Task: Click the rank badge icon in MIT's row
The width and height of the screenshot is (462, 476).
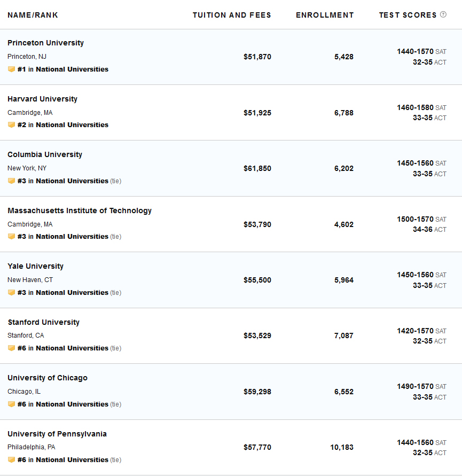Action: tap(11, 237)
